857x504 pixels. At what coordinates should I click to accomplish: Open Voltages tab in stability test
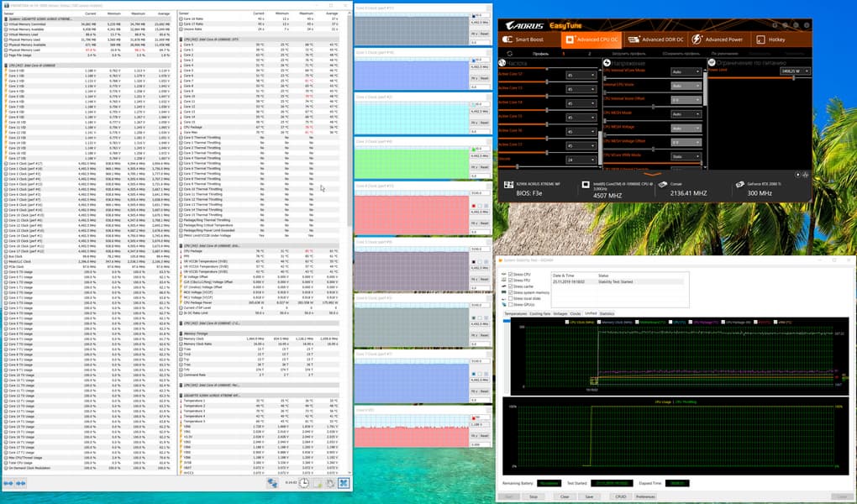coord(560,314)
